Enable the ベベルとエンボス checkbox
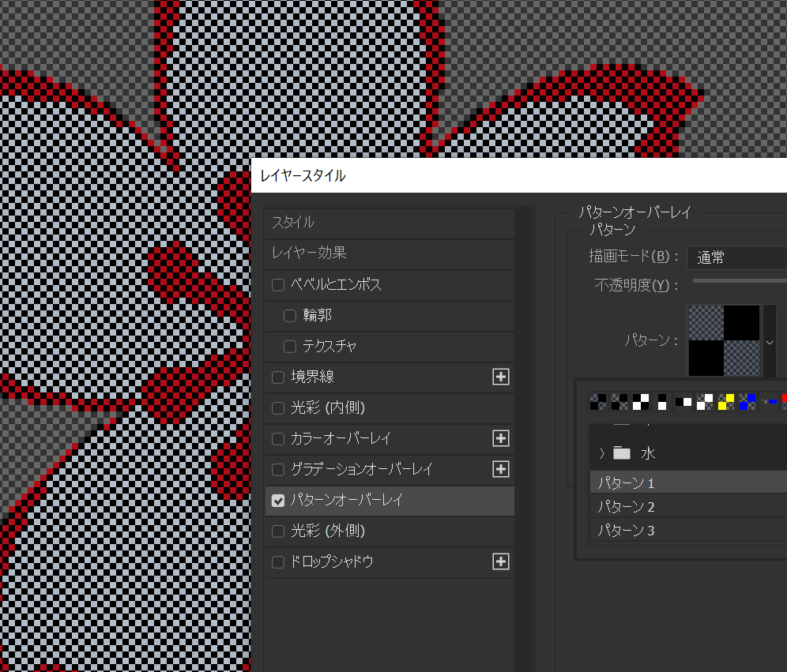Screen dimensions: 787x672 [278, 285]
